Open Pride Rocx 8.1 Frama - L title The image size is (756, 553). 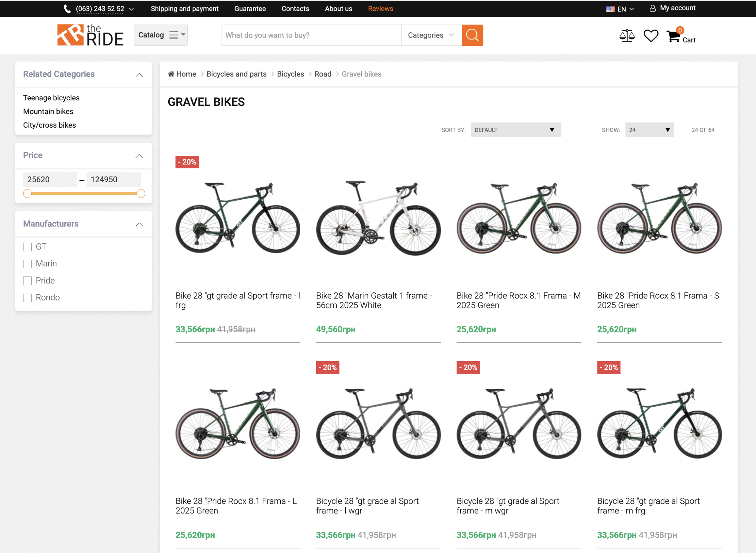tap(236, 506)
